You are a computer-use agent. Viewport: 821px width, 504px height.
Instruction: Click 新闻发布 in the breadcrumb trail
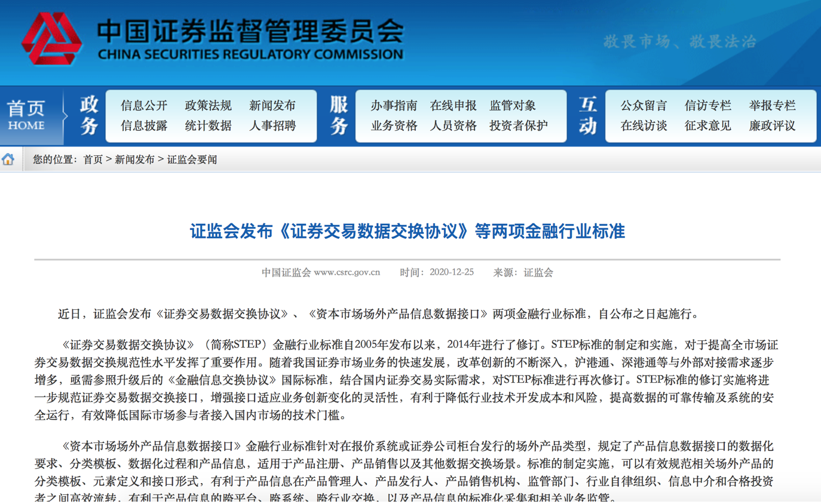pyautogui.click(x=134, y=159)
